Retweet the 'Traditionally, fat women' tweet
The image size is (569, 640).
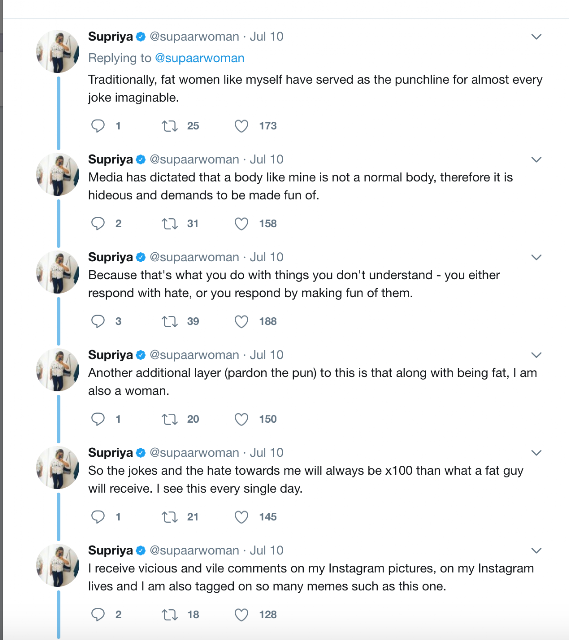[169, 126]
